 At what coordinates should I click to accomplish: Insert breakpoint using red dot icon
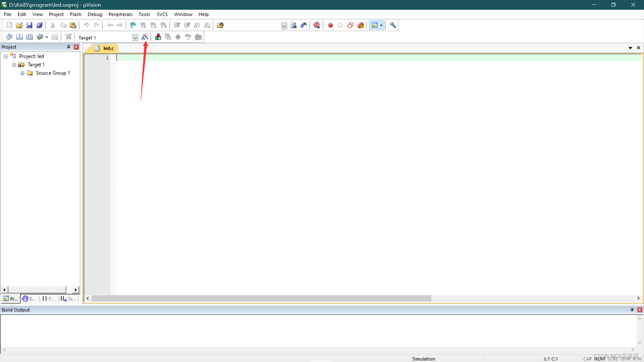[x=330, y=25]
